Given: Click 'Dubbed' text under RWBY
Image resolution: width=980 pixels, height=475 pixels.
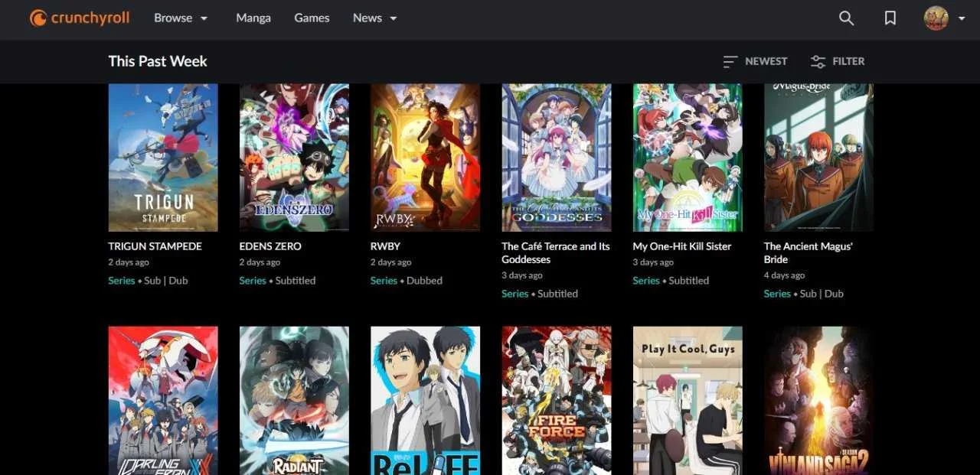Looking at the screenshot, I should [425, 281].
